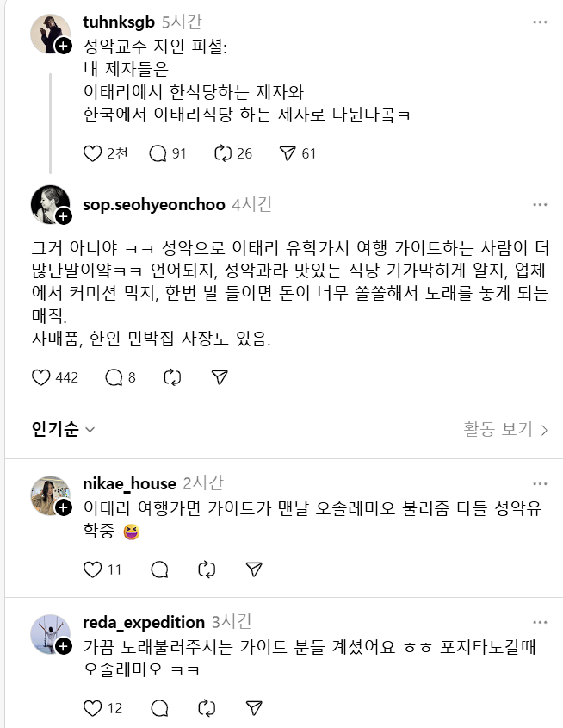Follow tuhnksgb via avatar plus badge
The width and height of the screenshot is (563, 728).
[x=64, y=46]
